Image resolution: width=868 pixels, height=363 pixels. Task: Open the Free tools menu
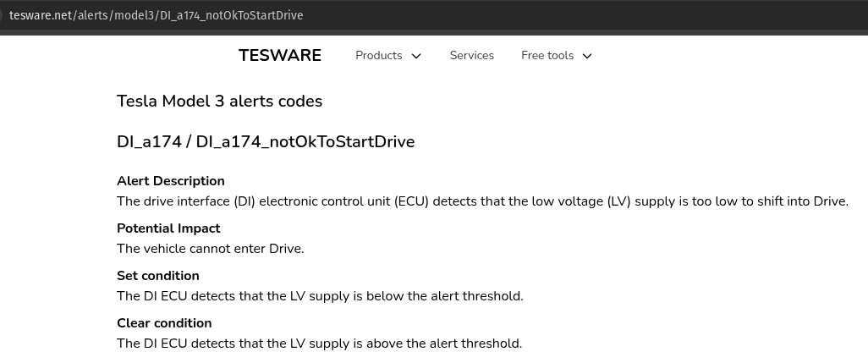547,56
